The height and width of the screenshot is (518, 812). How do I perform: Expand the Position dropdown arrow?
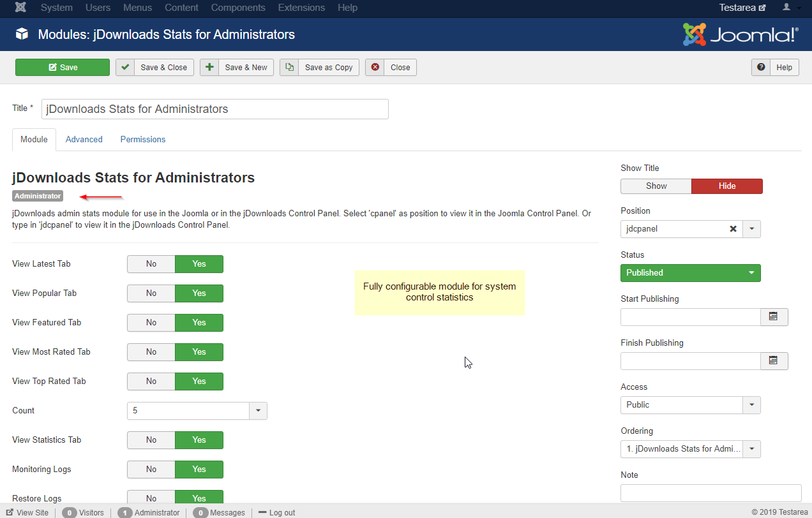click(x=751, y=229)
